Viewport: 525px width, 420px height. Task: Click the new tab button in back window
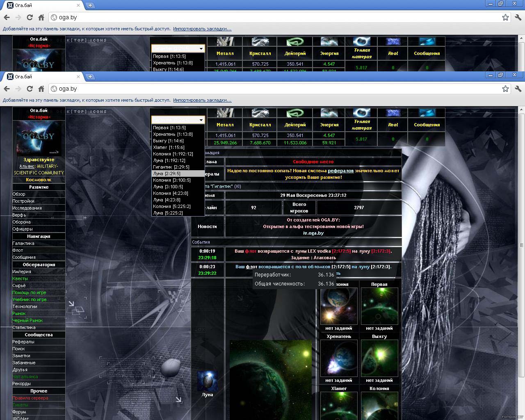90,5
